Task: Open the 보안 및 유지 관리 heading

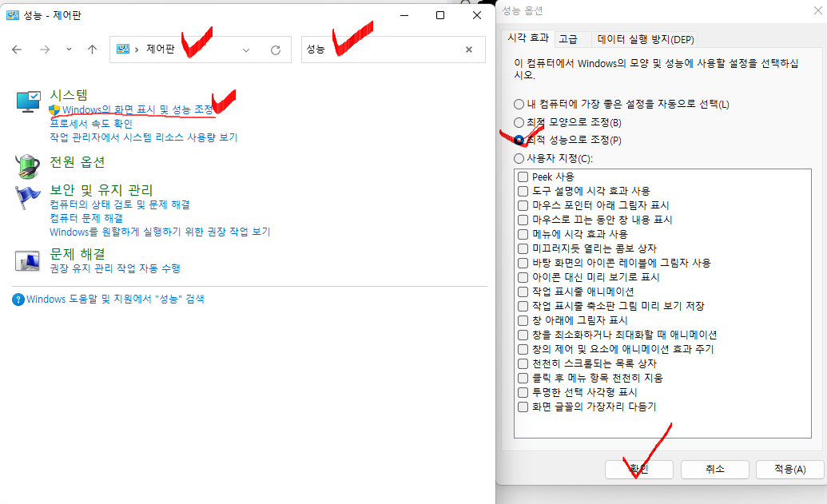Action: tap(101, 190)
